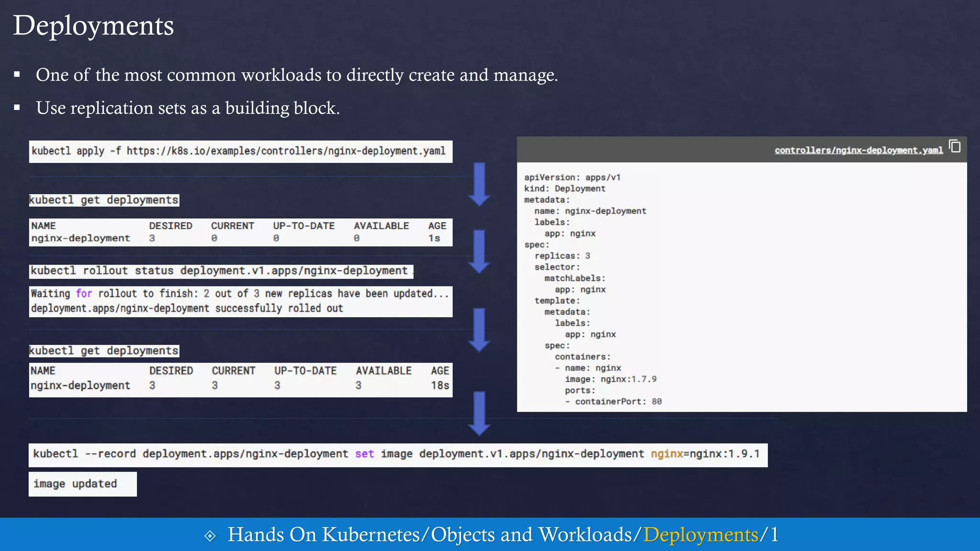Click 'name: nginx-deployment' in YAML
Screen dimensions: 980x551
tap(590, 211)
